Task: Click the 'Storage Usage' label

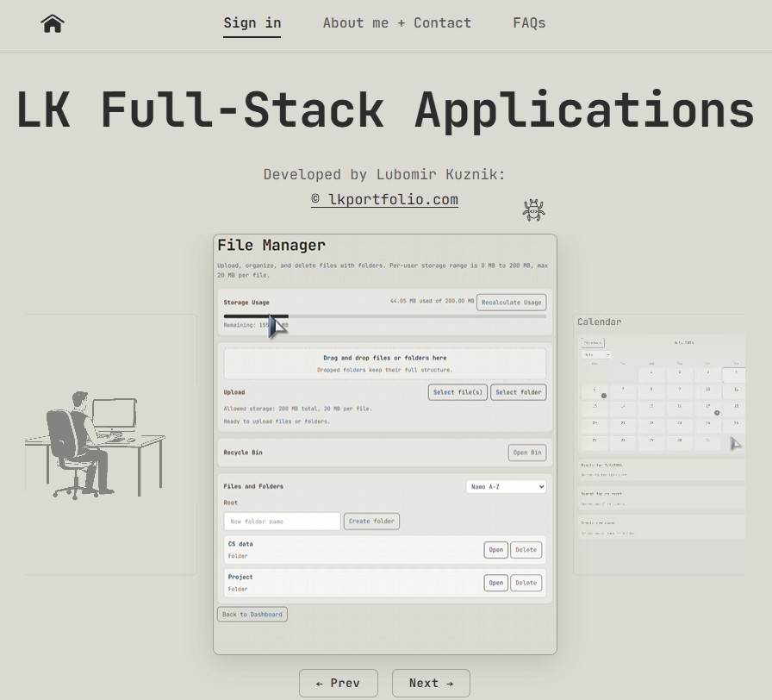Action: [246, 303]
